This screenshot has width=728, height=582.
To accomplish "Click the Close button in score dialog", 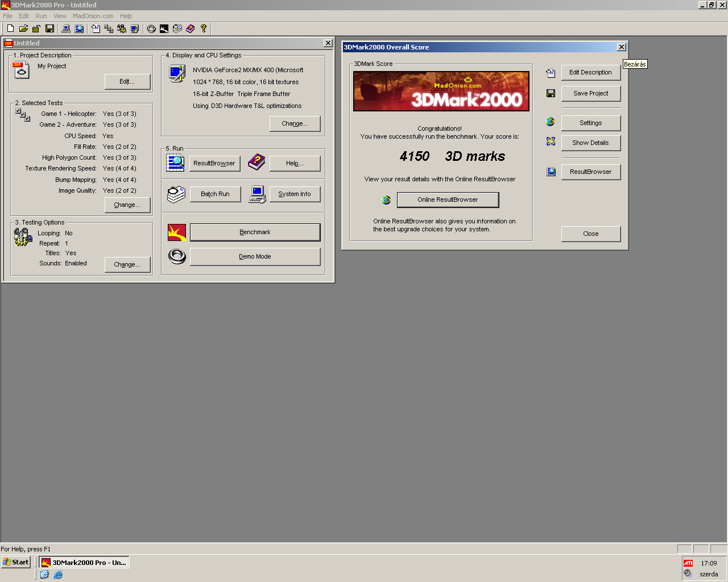I will pyautogui.click(x=591, y=234).
